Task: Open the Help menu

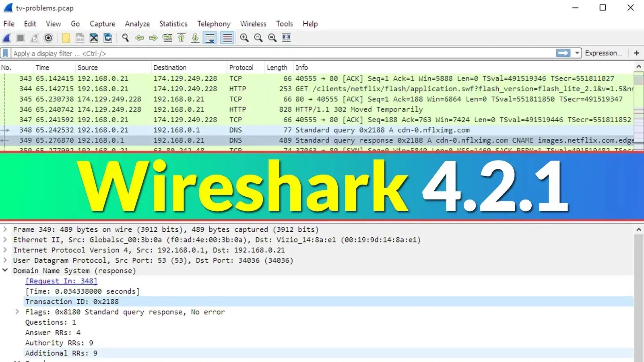Action: point(310,24)
